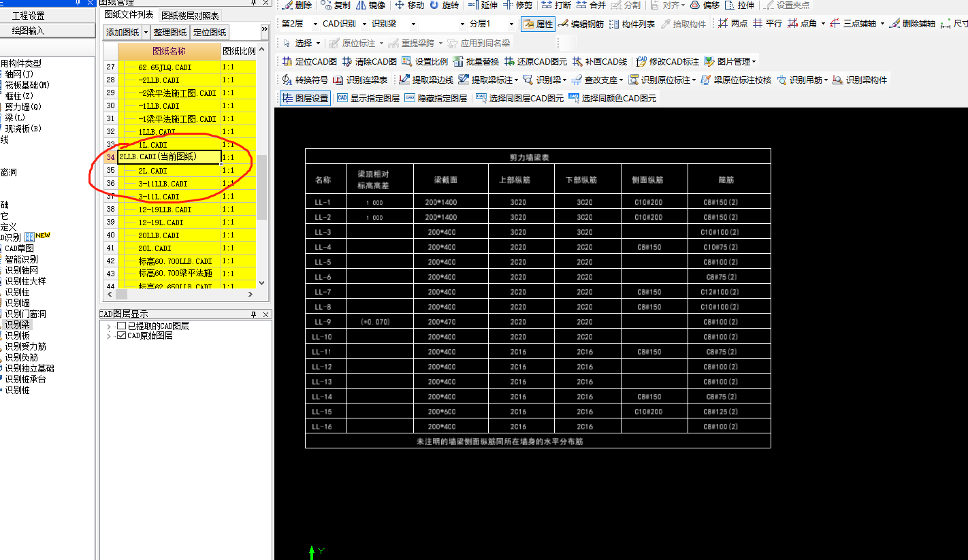The height and width of the screenshot is (560, 968).
Task: Click 显示指定图层 button
Action: (368, 98)
